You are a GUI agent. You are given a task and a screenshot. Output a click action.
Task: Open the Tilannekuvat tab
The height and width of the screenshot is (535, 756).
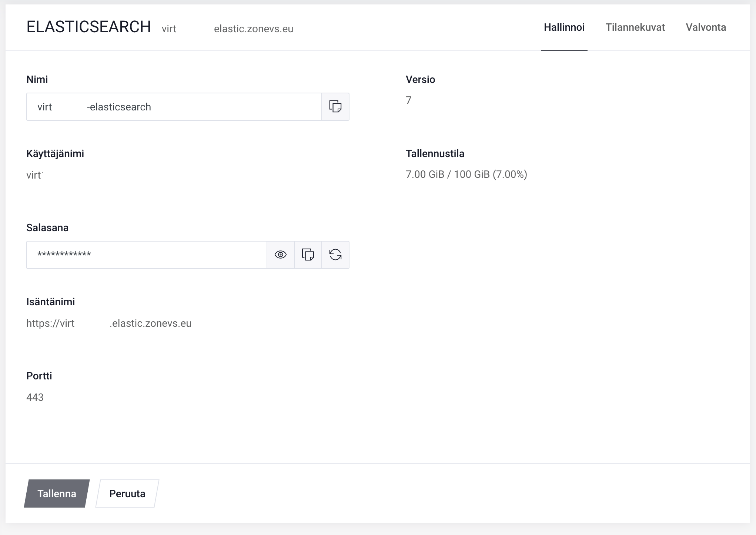click(635, 27)
